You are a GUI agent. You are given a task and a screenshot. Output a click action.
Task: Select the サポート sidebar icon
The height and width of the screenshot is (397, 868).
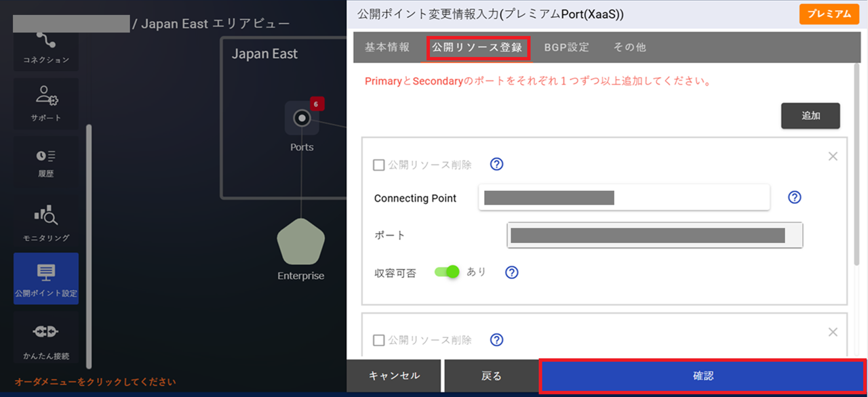click(45, 98)
